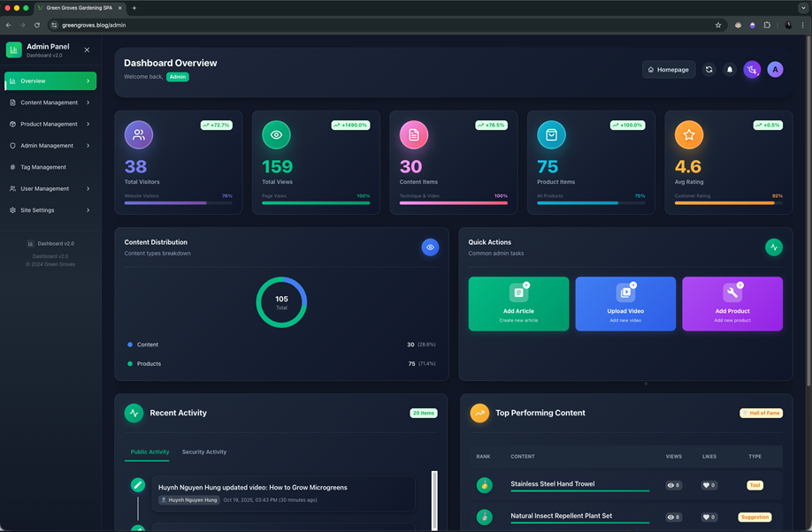
Task: Click the Upload Video quick action
Action: 625,304
